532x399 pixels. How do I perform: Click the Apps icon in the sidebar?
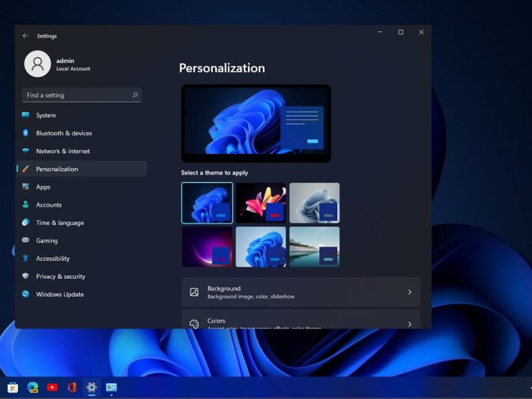(25, 186)
